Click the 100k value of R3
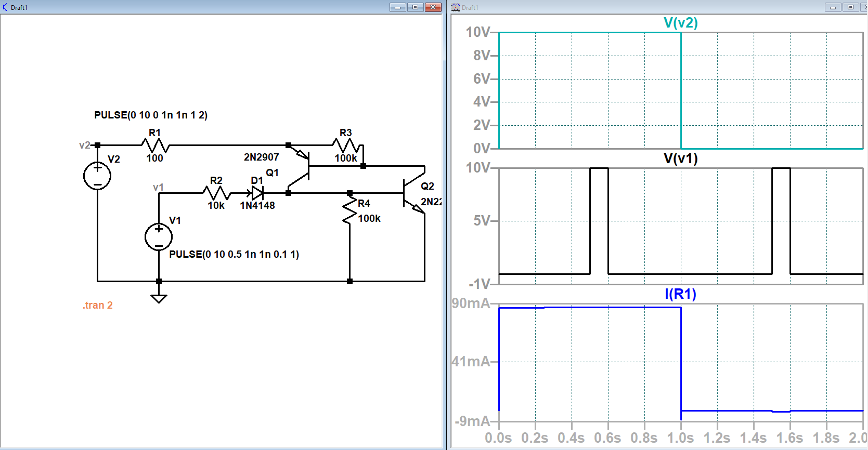The height and width of the screenshot is (450, 868). pyautogui.click(x=346, y=158)
